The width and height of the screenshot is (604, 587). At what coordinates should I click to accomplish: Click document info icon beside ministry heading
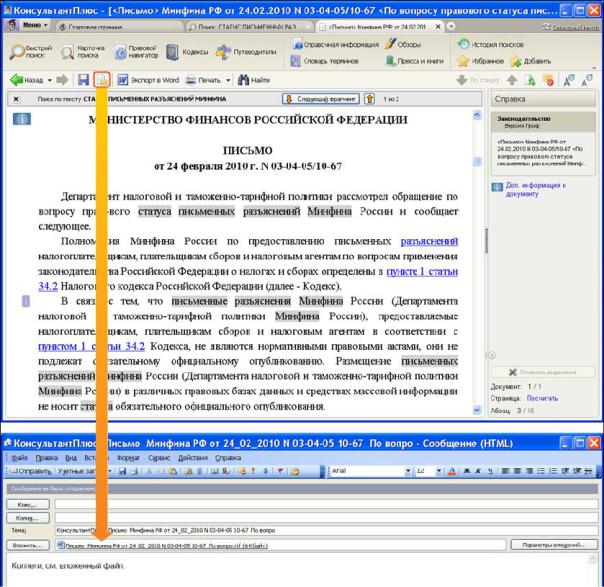(22, 119)
